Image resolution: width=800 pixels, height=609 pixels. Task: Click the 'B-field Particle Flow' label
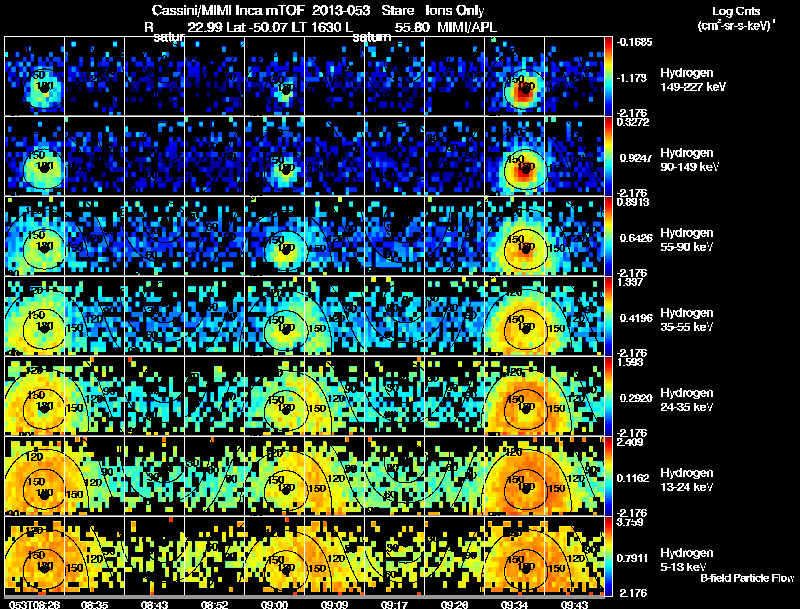tap(747, 578)
